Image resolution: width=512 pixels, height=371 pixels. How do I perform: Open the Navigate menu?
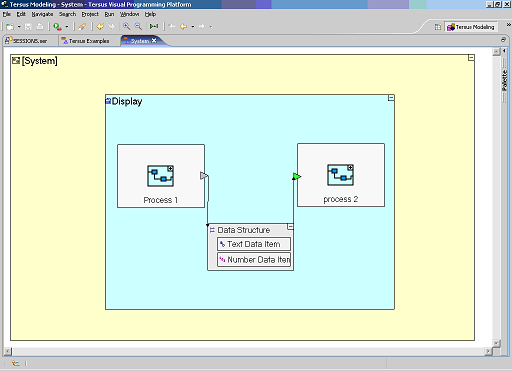(x=42, y=14)
